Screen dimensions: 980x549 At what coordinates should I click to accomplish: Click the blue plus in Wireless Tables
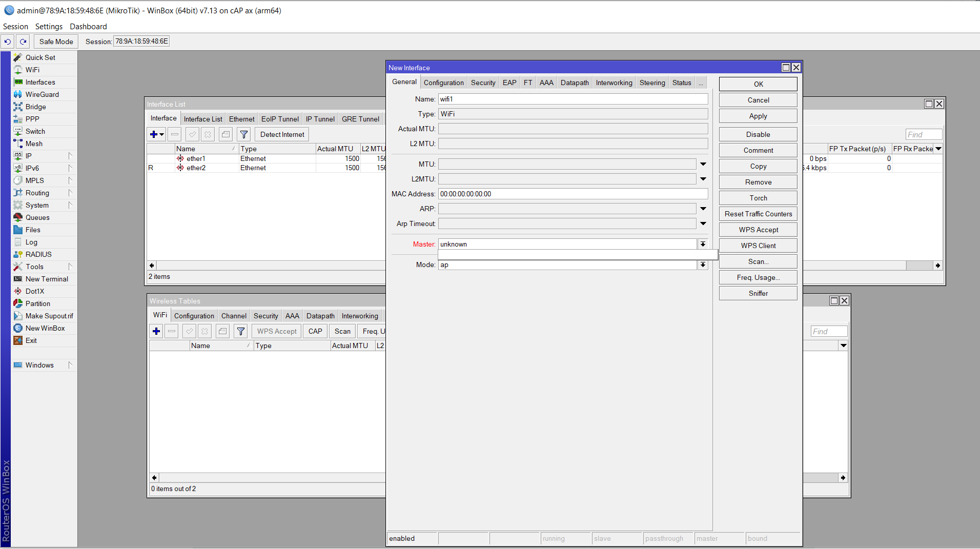click(x=156, y=331)
